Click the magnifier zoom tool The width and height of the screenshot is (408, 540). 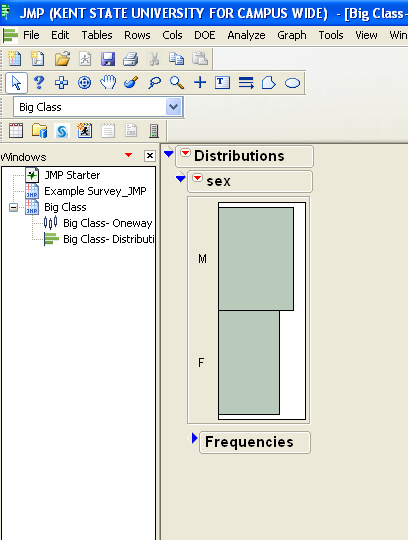(x=177, y=83)
